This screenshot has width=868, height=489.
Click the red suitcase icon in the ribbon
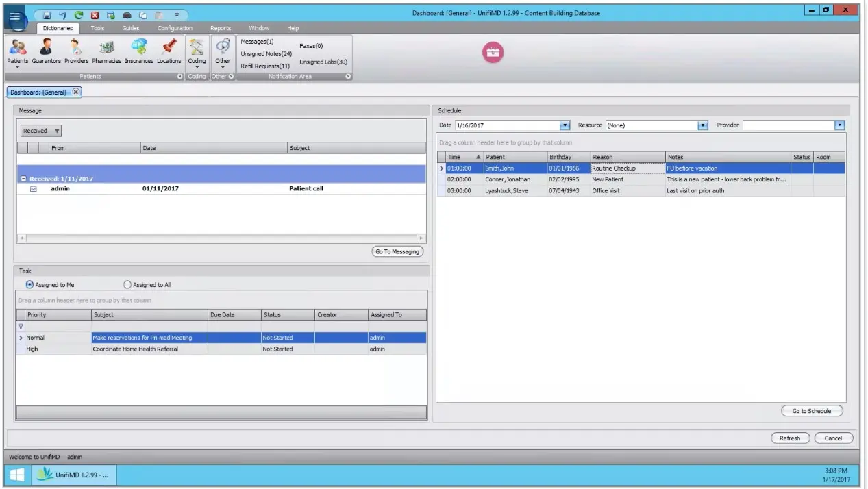pyautogui.click(x=493, y=52)
